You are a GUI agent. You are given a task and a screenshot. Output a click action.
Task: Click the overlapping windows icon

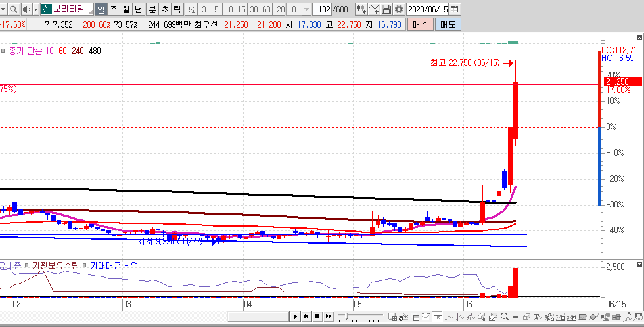pos(415,316)
